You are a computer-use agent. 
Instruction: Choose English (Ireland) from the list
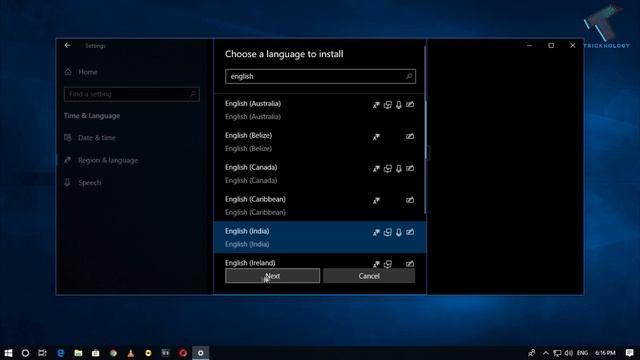(x=320, y=263)
